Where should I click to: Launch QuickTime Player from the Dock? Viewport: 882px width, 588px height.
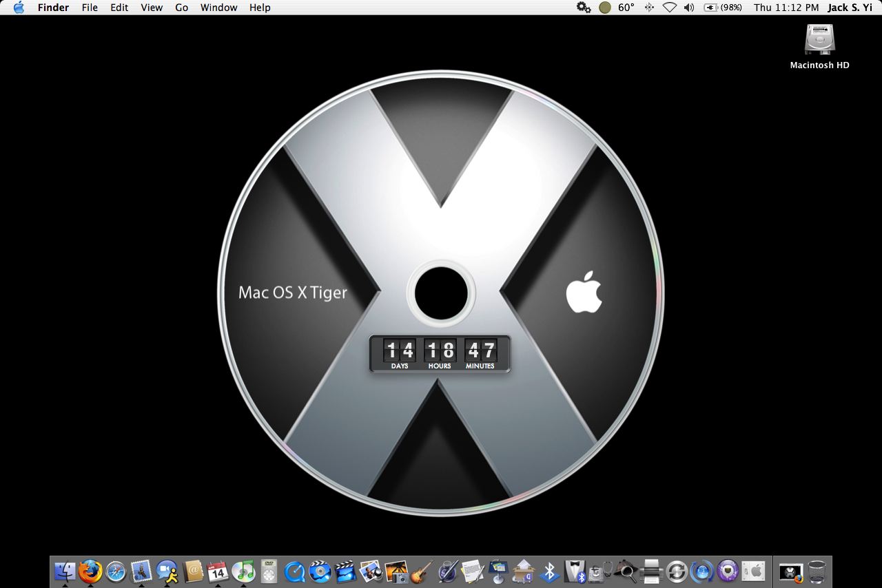294,571
